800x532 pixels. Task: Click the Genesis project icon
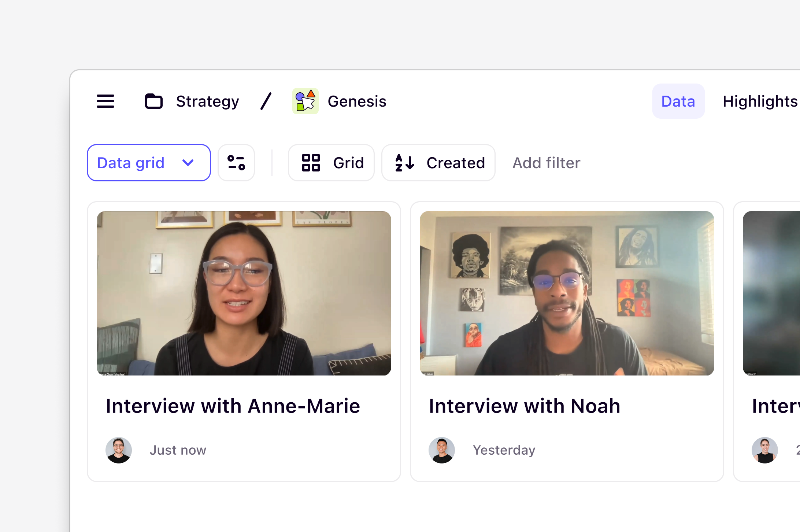[305, 101]
